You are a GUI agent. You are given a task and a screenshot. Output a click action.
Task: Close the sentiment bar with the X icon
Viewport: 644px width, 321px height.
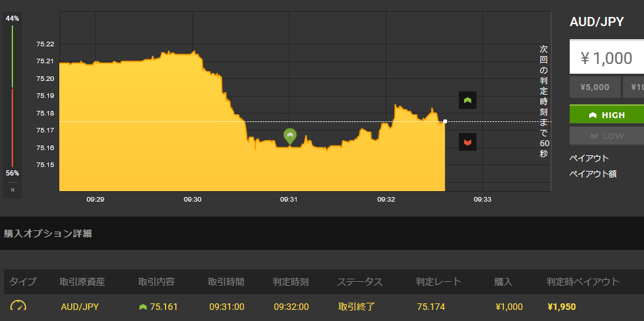(12, 190)
